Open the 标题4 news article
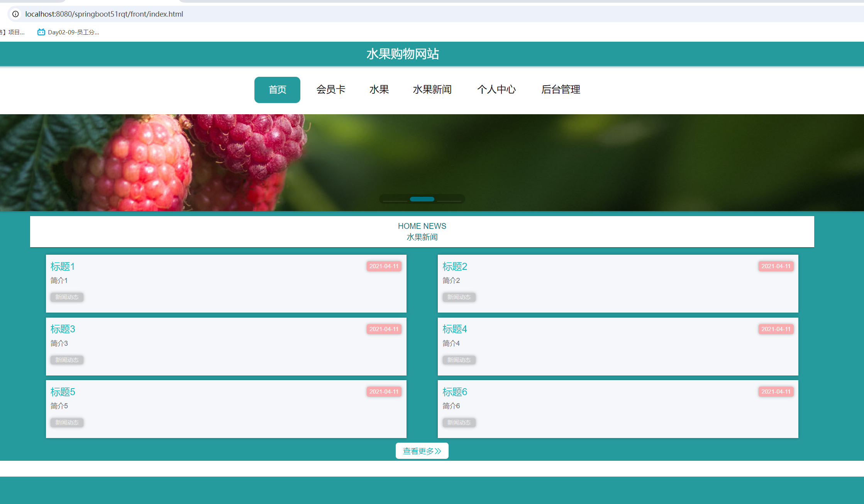Image resolution: width=864 pixels, height=504 pixels. pyautogui.click(x=455, y=329)
